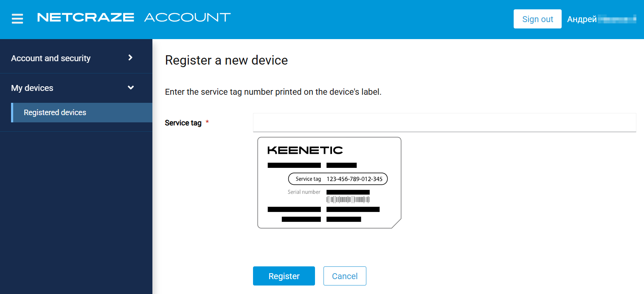This screenshot has height=294, width=644.
Task: Collapse My devices chevron arrow
Action: (x=131, y=88)
